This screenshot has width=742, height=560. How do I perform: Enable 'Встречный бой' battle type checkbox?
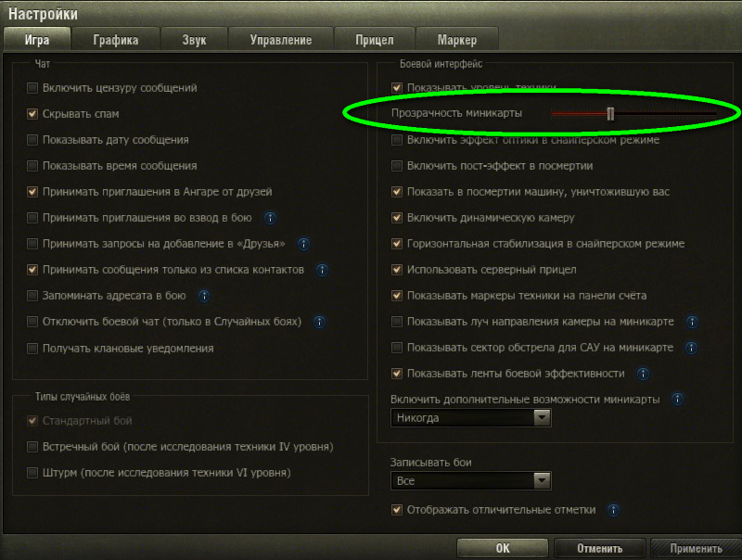32,447
